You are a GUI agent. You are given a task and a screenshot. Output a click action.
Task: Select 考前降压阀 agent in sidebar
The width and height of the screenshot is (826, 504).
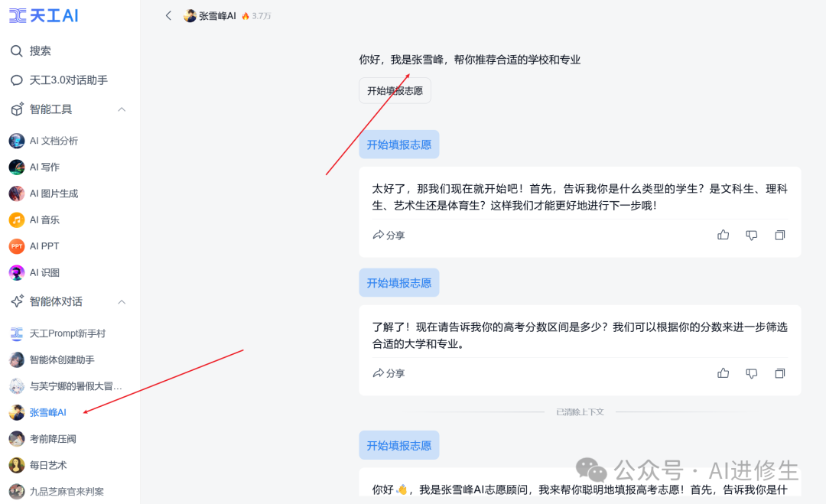coord(53,439)
